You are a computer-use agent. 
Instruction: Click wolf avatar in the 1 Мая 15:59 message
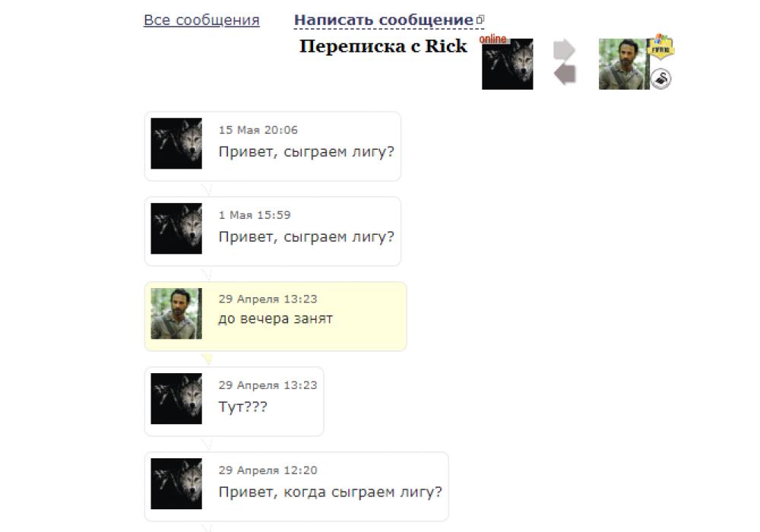176,228
